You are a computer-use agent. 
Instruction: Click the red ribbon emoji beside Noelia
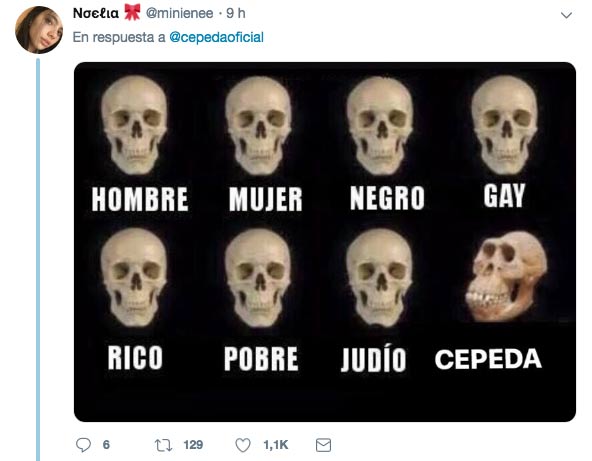pyautogui.click(x=132, y=12)
